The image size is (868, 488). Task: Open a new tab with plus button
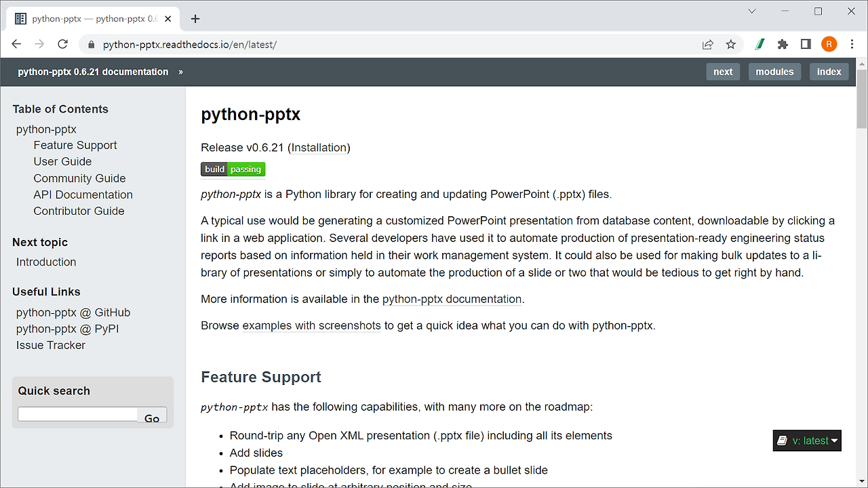pos(195,19)
